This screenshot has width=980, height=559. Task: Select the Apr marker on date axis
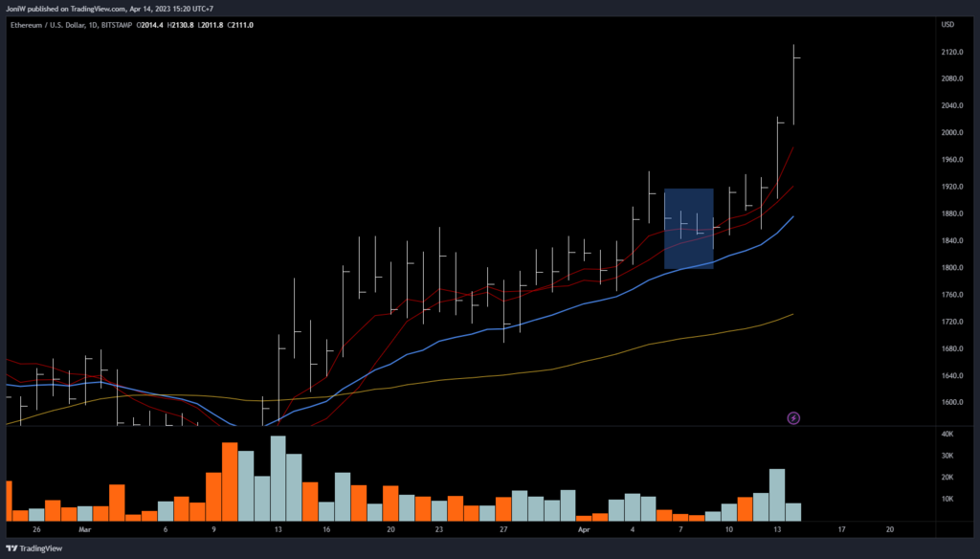584,528
